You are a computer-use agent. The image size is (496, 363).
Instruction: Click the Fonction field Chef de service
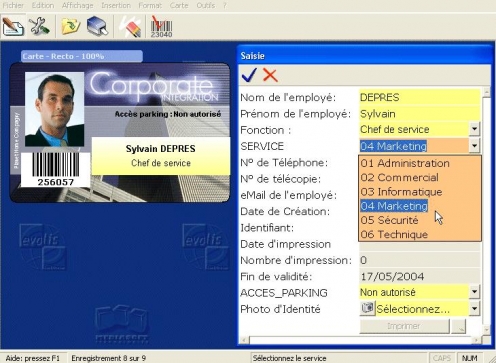click(414, 129)
